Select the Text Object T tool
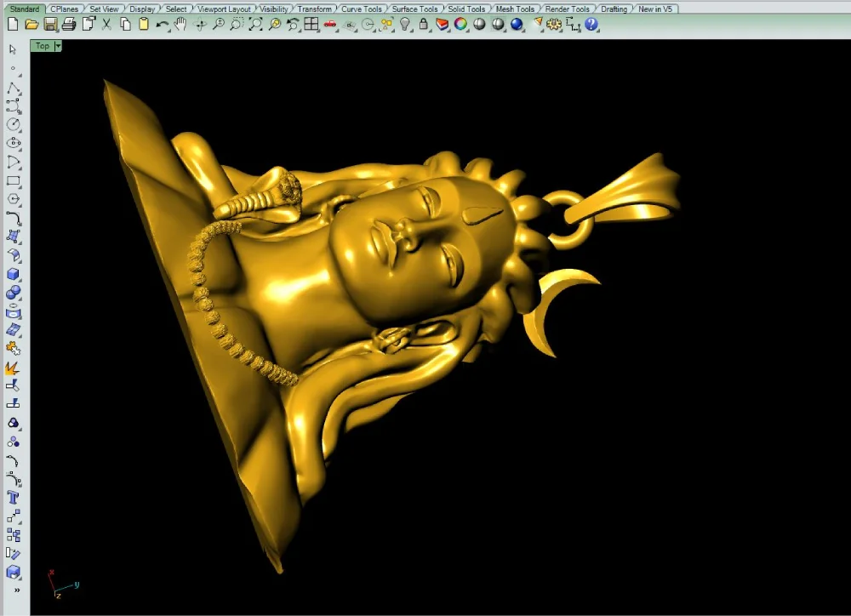 click(13, 498)
